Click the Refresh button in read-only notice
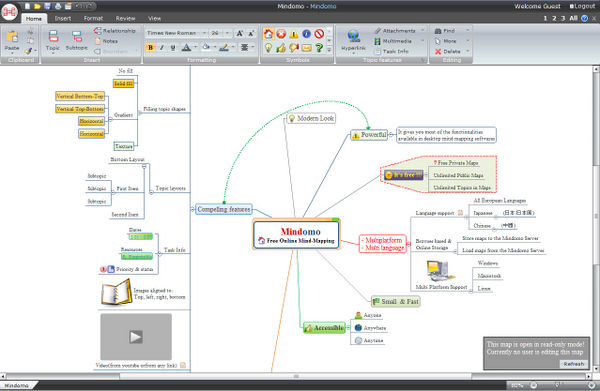Image resolution: width=600 pixels, height=391 pixels. tap(573, 364)
